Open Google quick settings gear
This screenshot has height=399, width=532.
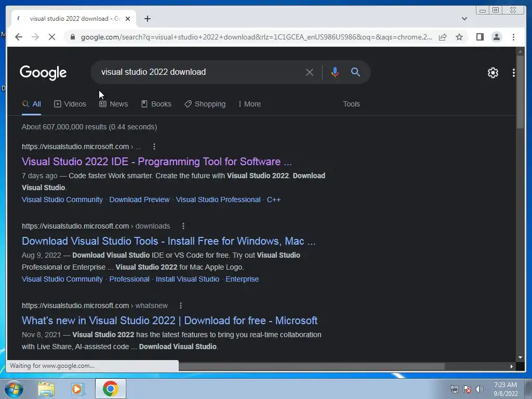coord(493,73)
